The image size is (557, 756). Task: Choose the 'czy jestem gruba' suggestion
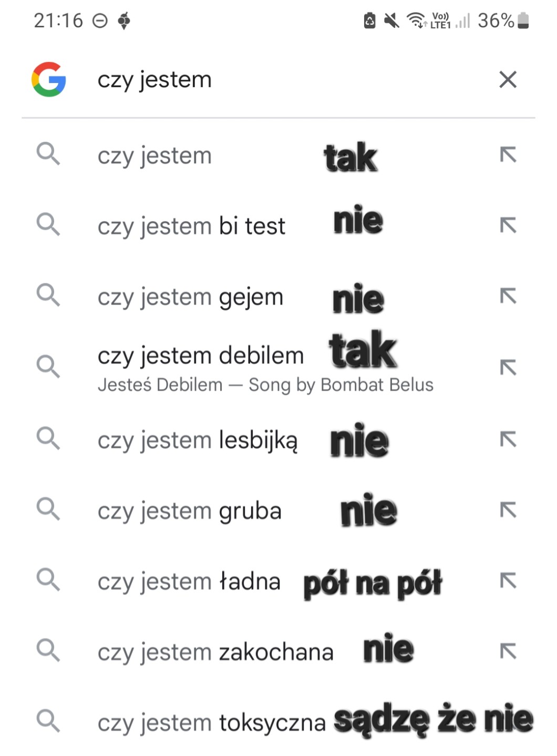(x=189, y=511)
